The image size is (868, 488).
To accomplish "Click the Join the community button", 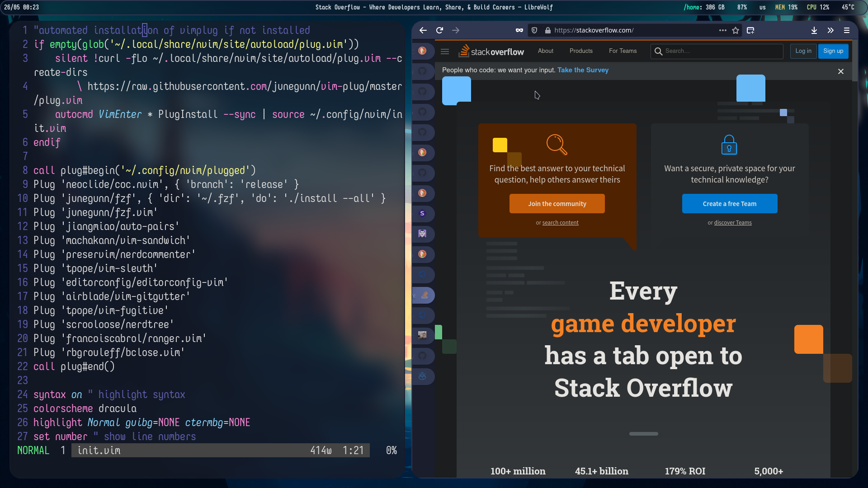I will 557,204.
